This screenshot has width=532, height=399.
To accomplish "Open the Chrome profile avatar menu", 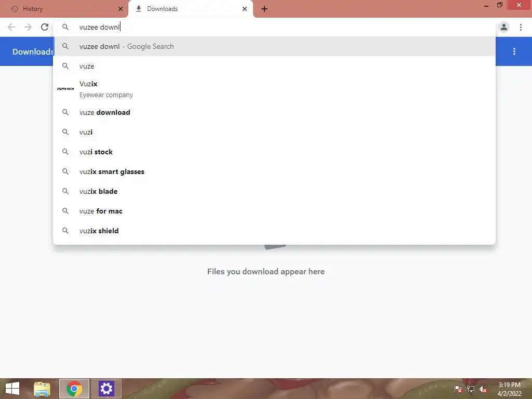I will [504, 27].
